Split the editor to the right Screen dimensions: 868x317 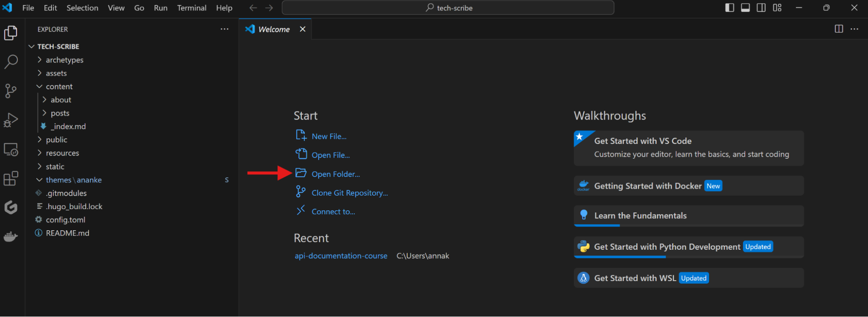[839, 29]
